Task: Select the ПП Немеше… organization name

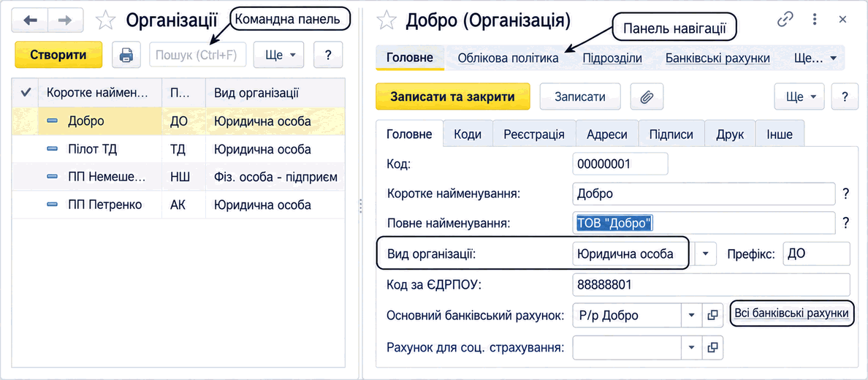Action: pyautogui.click(x=107, y=177)
